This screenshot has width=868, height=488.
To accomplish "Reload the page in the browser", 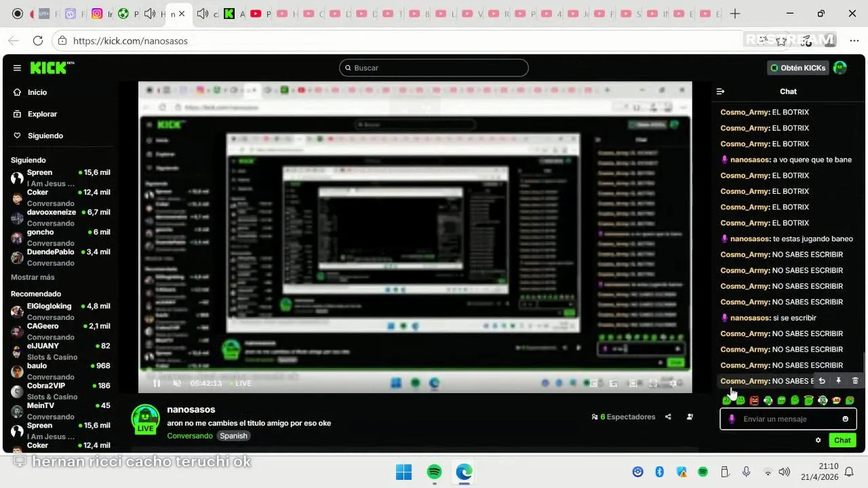I will coord(38,41).
